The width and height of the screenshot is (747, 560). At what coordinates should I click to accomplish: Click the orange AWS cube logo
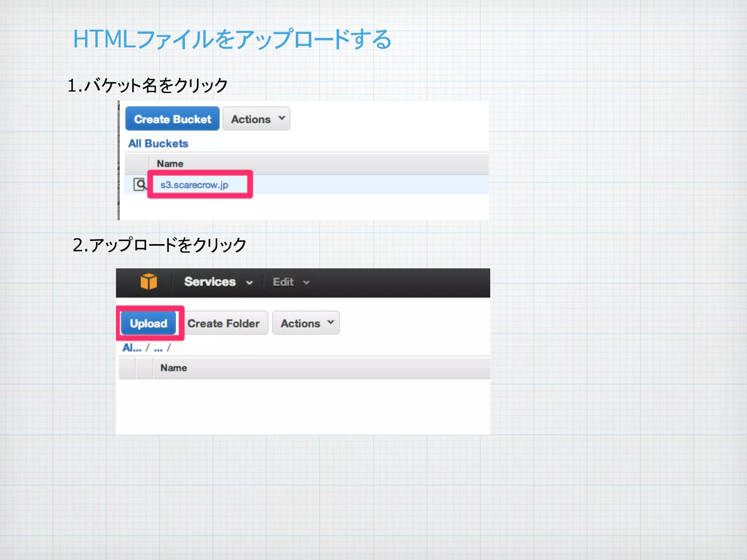pos(149,282)
